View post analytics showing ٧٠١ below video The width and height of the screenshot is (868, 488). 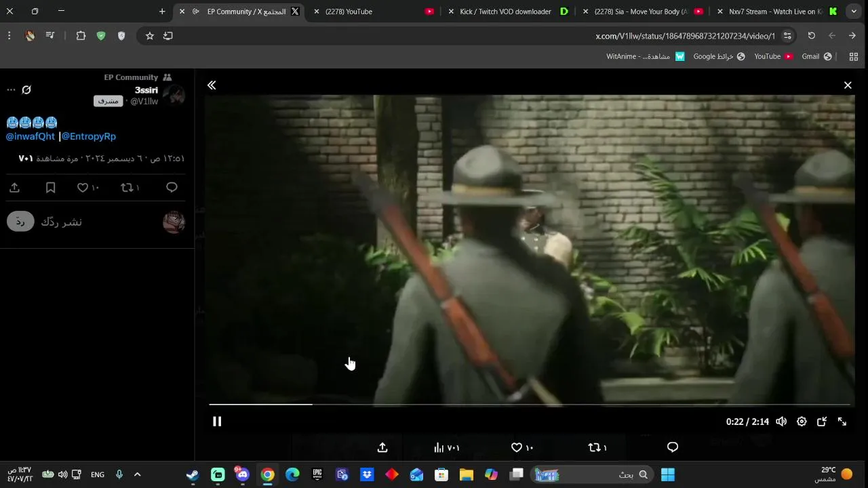[447, 447]
